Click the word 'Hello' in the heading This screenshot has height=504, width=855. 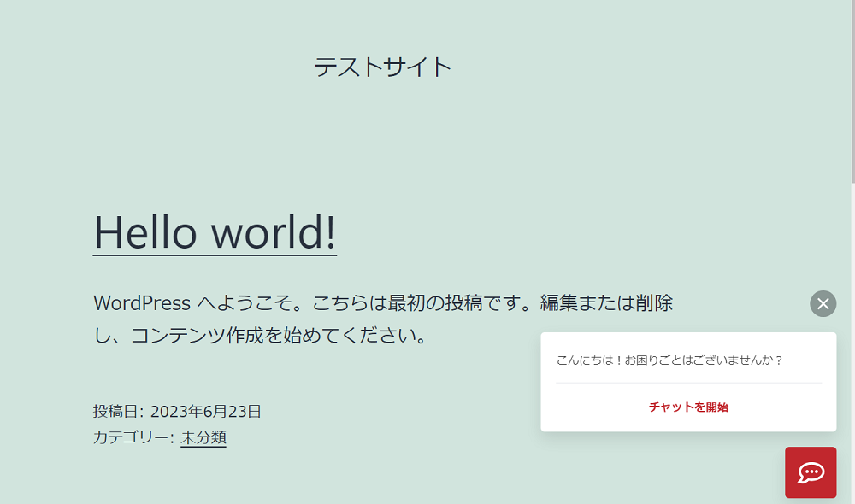tap(145, 231)
